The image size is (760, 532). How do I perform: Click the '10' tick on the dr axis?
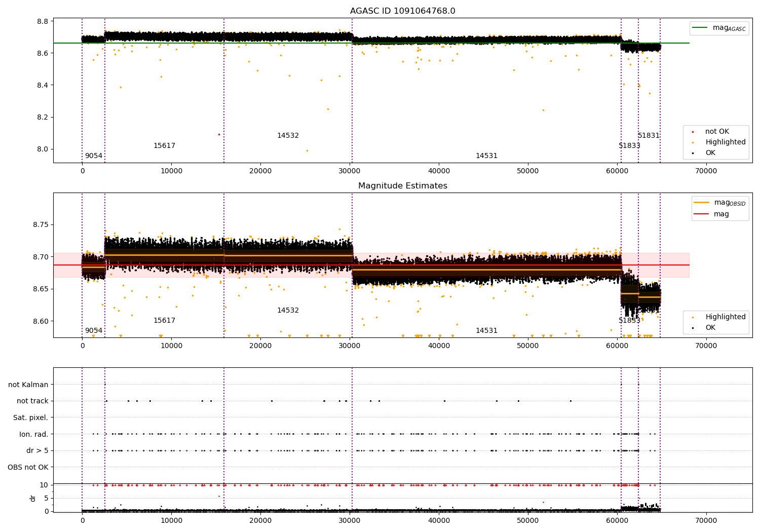click(x=44, y=485)
